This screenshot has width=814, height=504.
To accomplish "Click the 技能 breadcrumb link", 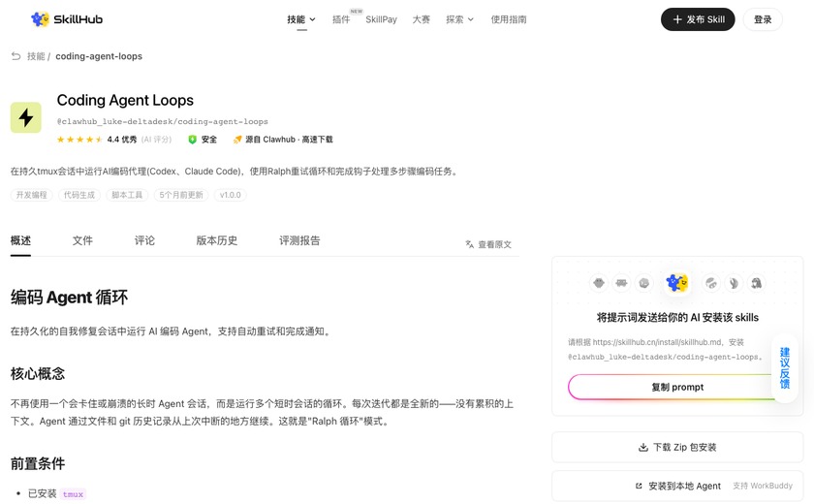I will pos(36,56).
